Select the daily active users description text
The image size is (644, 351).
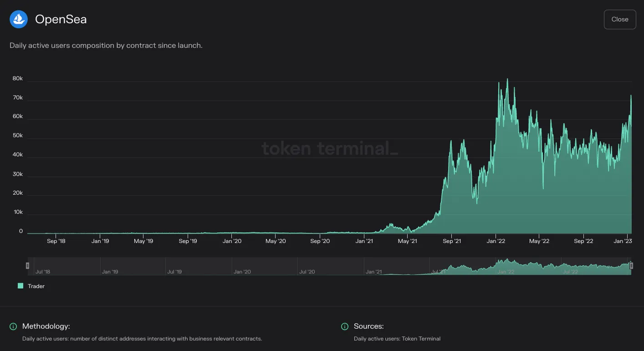(106, 46)
